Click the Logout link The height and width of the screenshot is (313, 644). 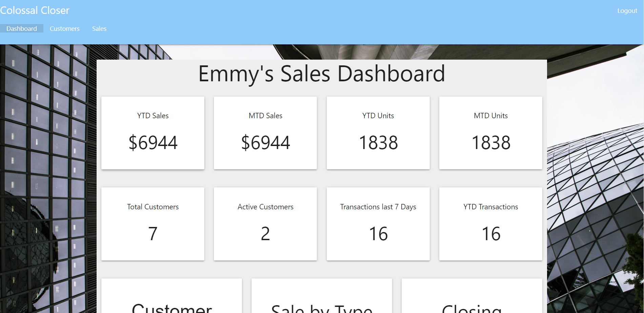pos(627,11)
